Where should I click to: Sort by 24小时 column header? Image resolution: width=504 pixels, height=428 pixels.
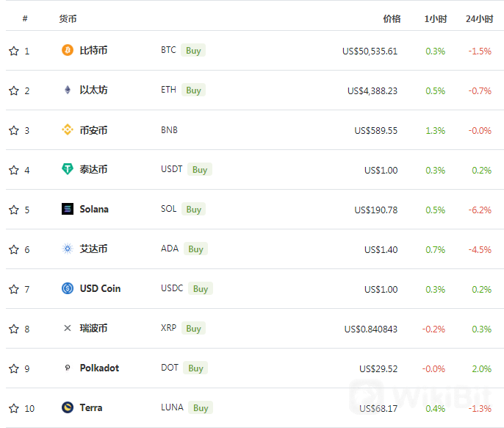click(x=479, y=19)
